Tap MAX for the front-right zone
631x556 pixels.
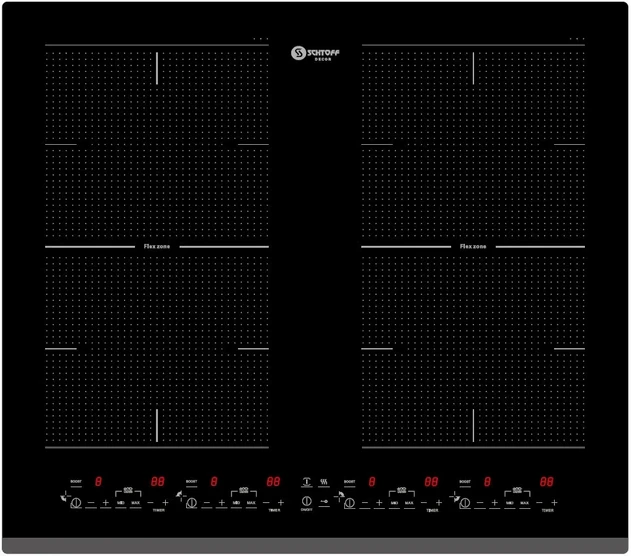point(525,503)
